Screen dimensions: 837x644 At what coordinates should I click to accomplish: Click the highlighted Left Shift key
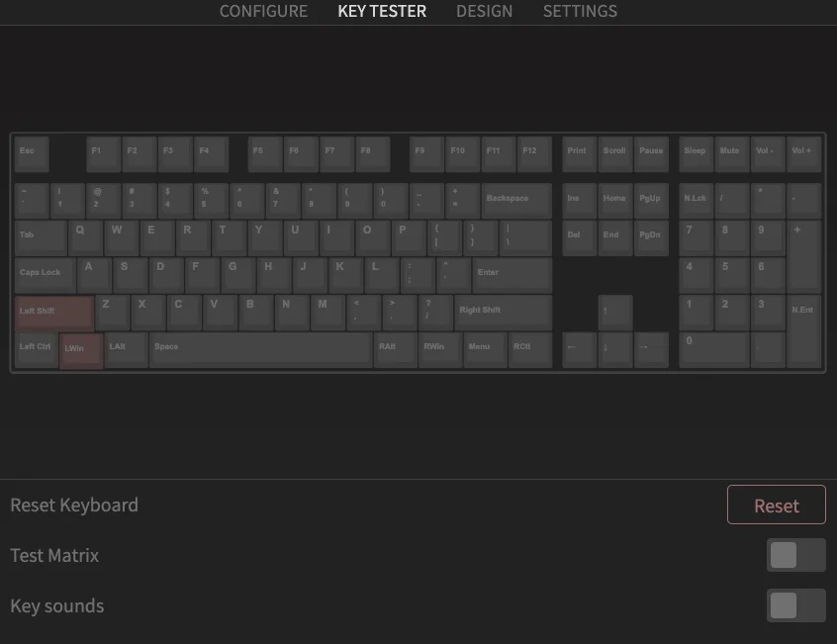click(x=54, y=313)
